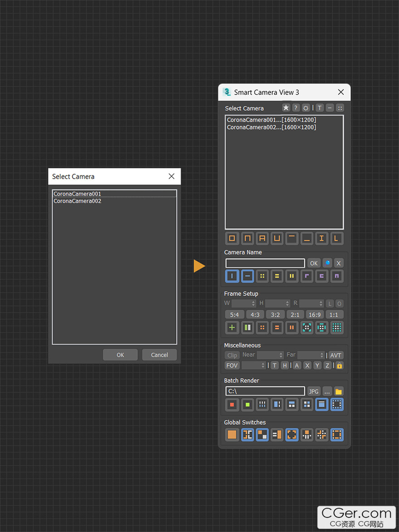Select the 1:1 ratio preset
The height and width of the screenshot is (532, 399).
click(334, 314)
